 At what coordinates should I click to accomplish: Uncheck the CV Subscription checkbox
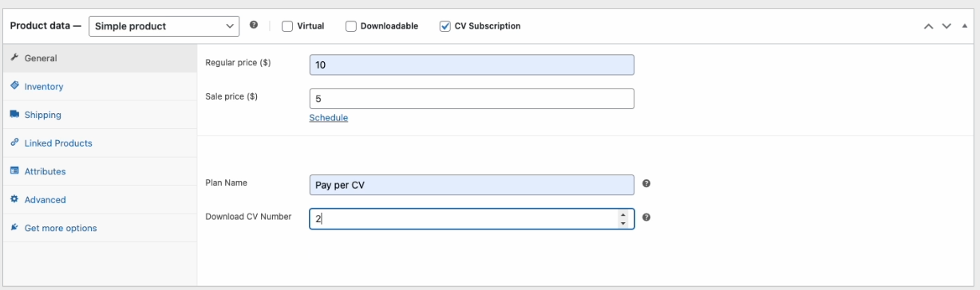pyautogui.click(x=445, y=26)
